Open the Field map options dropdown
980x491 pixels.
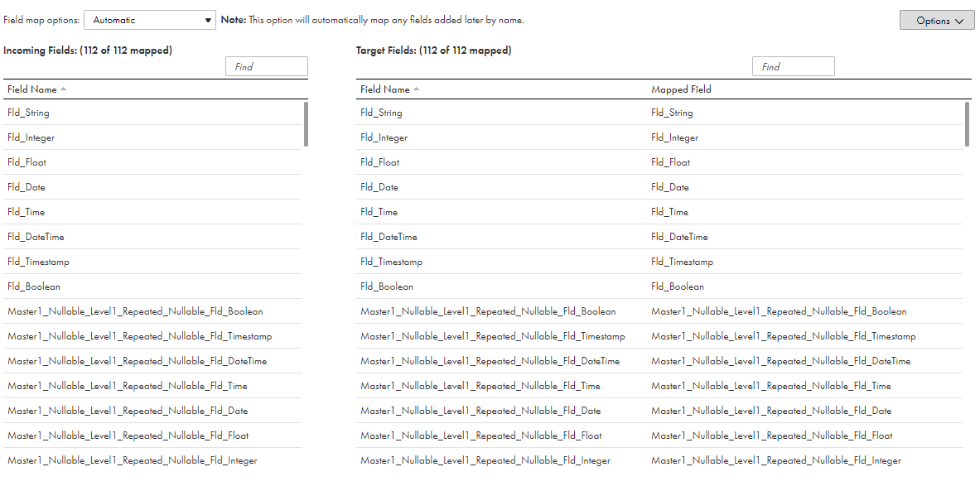click(150, 20)
